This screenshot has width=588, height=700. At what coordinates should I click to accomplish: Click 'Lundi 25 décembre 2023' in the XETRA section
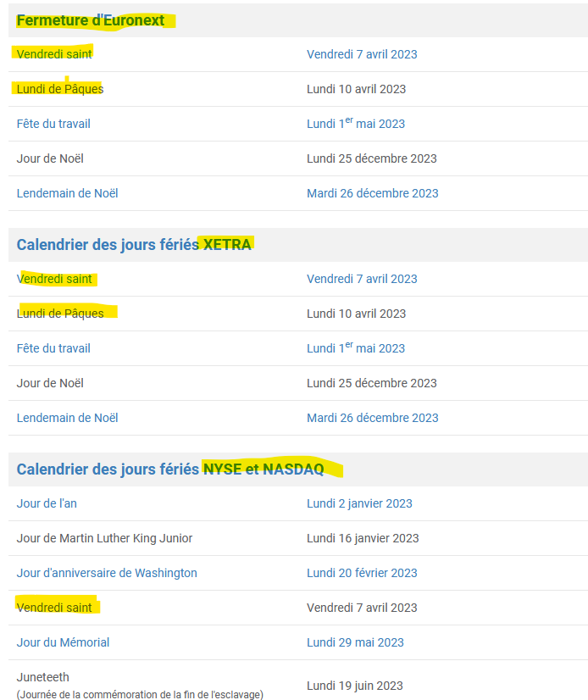(371, 384)
